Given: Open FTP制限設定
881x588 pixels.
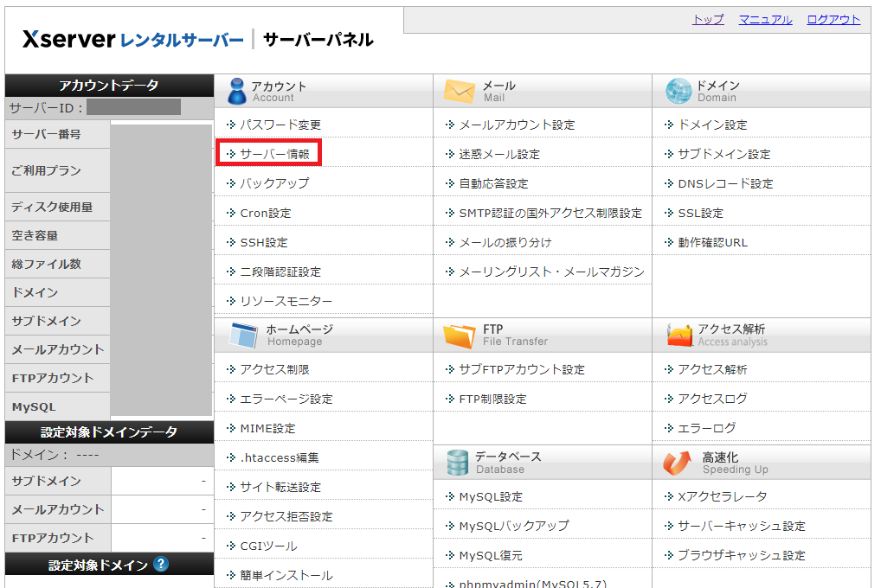Looking at the screenshot, I should click(x=492, y=399).
